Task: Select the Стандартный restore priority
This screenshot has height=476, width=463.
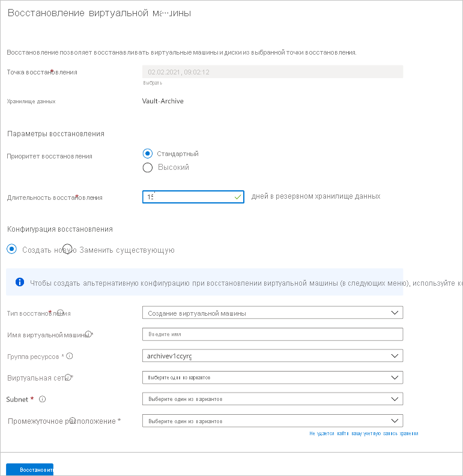Action: [148, 154]
